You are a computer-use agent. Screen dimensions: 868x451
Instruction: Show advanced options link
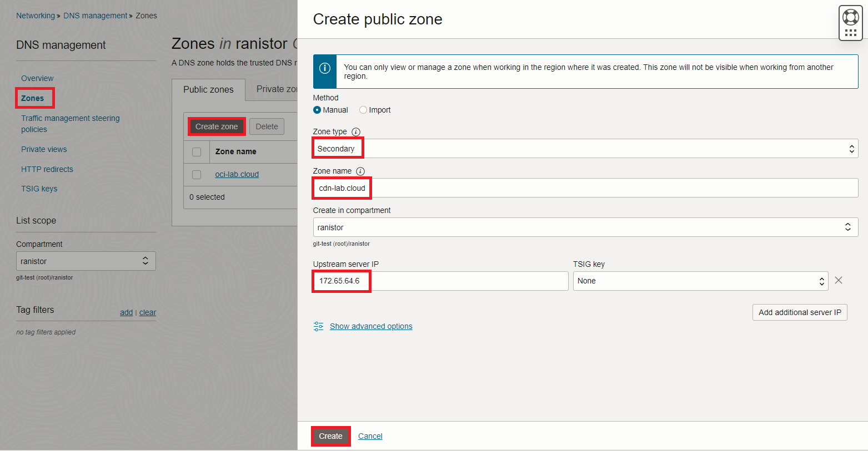pos(371,326)
